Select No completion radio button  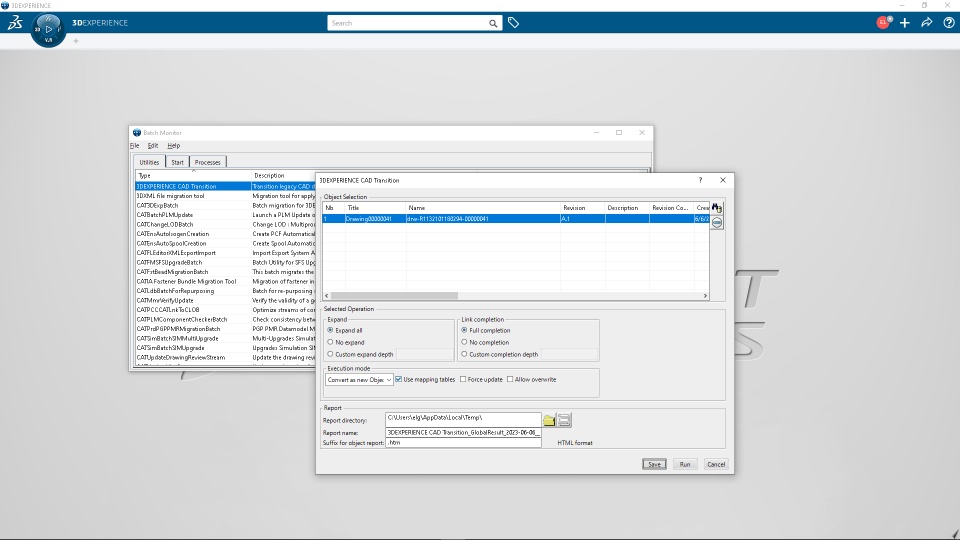[464, 342]
